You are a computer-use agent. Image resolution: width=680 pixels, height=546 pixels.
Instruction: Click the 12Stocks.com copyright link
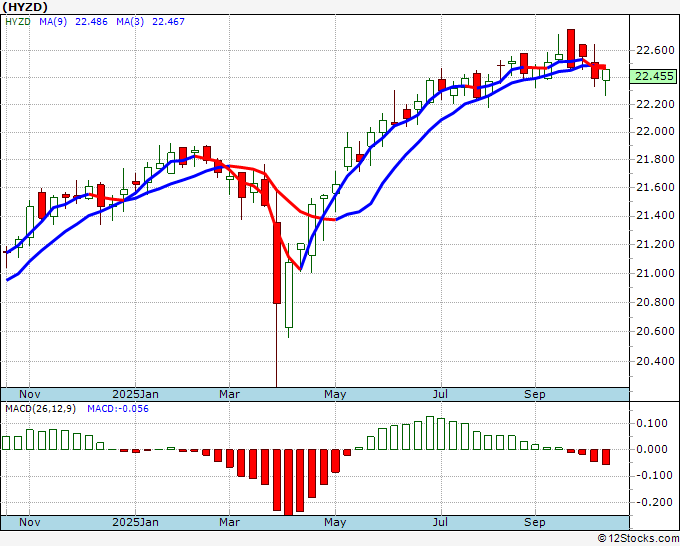click(x=638, y=539)
